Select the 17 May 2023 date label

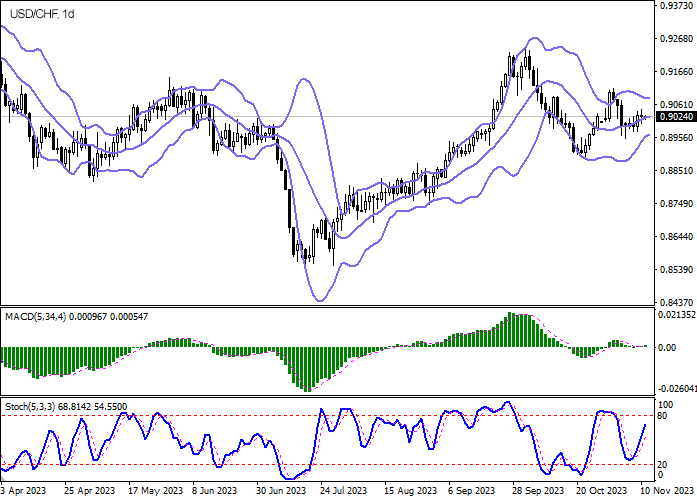[156, 491]
